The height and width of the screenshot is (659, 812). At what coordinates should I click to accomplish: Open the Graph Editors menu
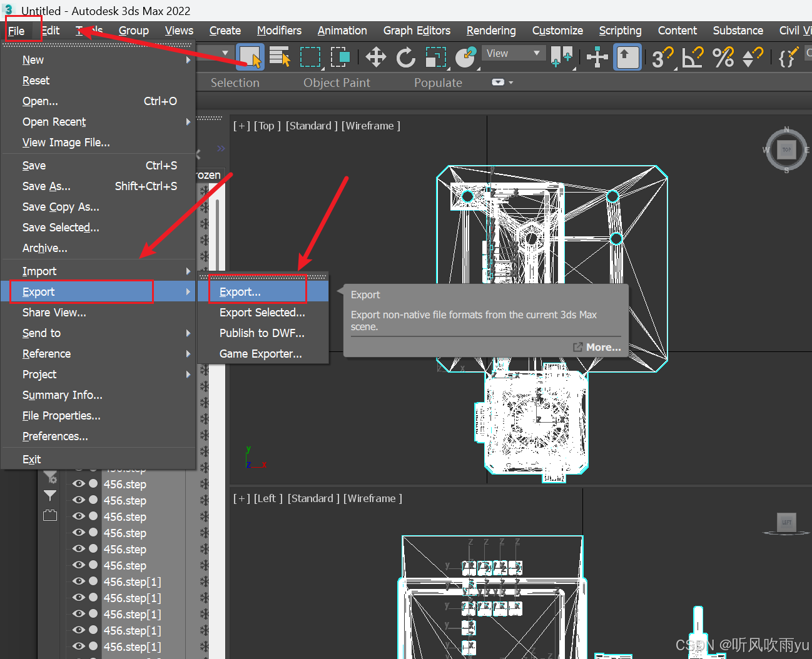pos(417,31)
